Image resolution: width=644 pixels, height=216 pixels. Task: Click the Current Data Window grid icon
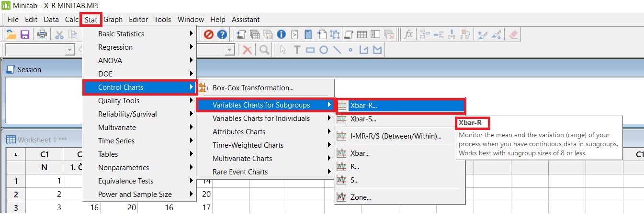pos(362,34)
